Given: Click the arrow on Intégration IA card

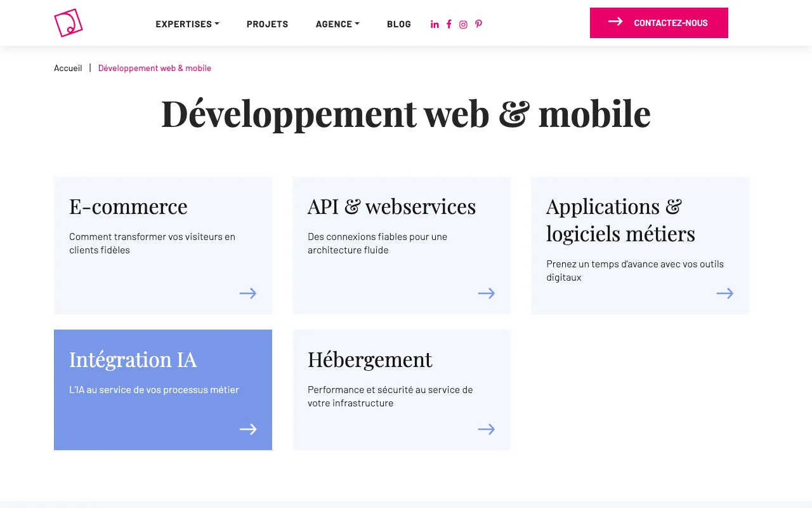Looking at the screenshot, I should pyautogui.click(x=248, y=429).
